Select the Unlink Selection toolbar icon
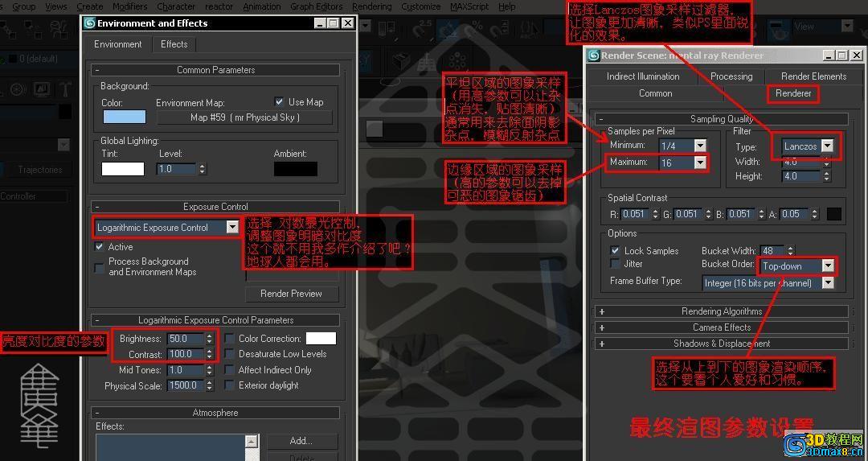This screenshot has width=868, height=461. click(33, 29)
